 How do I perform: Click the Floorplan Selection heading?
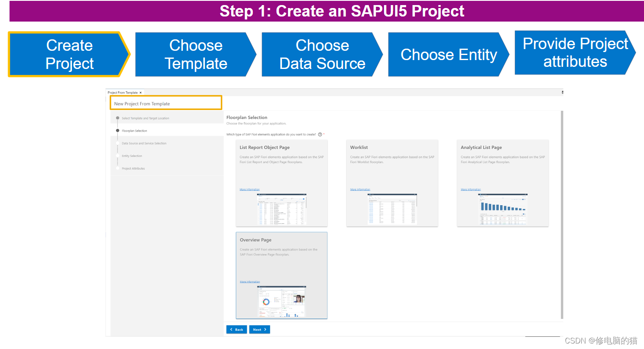pos(247,118)
